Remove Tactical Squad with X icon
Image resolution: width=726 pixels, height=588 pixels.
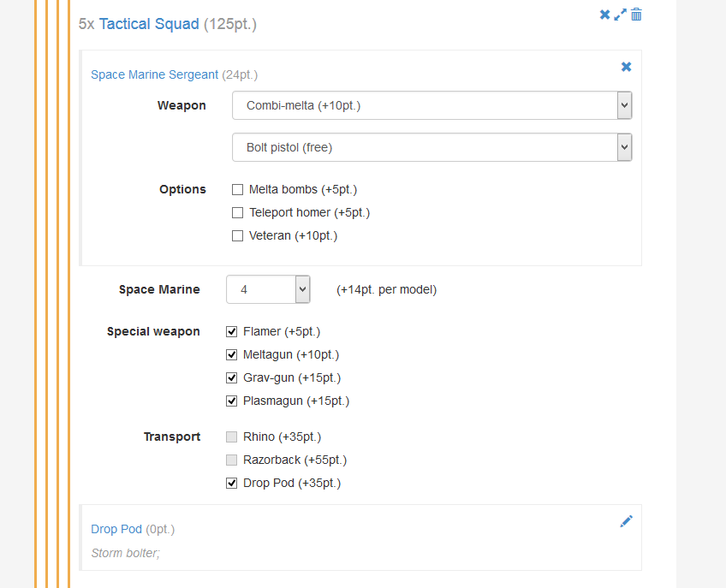point(604,15)
